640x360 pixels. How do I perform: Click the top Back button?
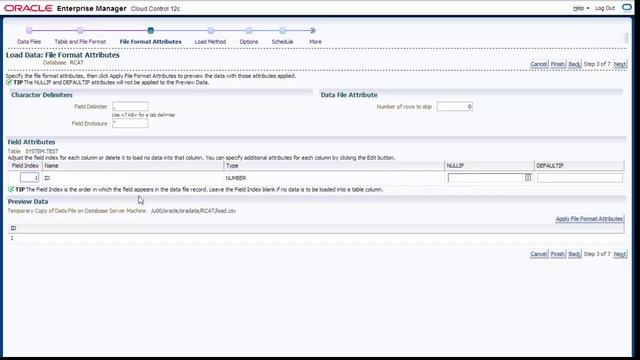click(574, 64)
